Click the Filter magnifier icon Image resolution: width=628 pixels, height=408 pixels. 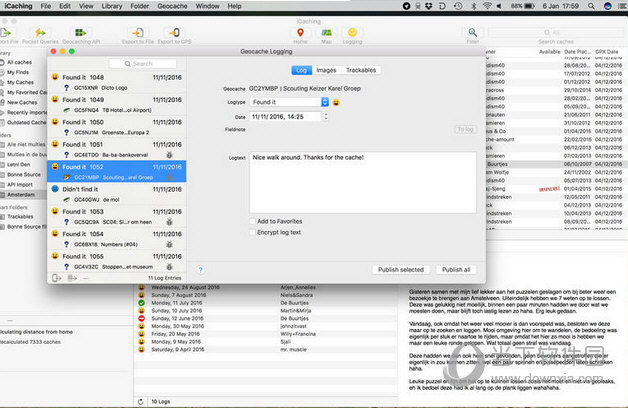point(473,32)
